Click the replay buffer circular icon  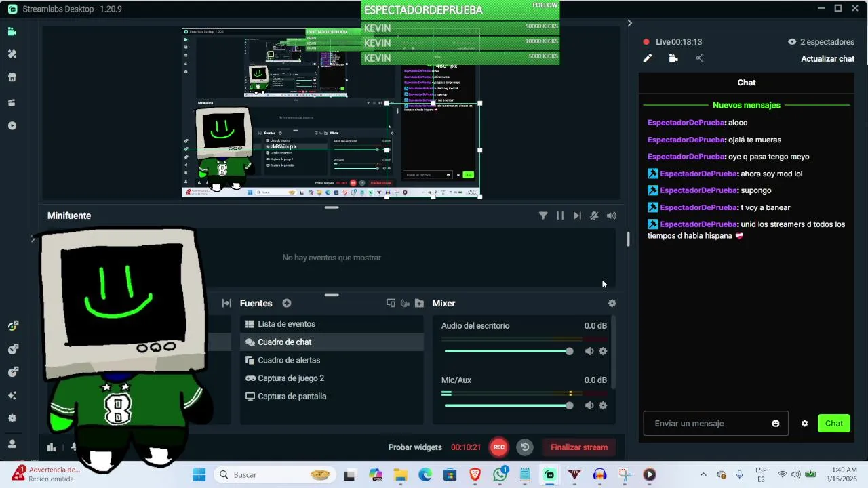(x=525, y=447)
